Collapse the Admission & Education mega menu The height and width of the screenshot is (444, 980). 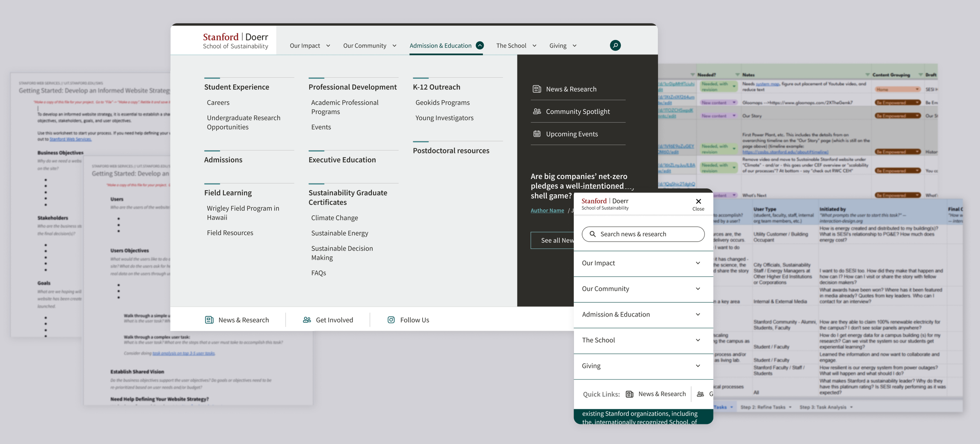coord(479,45)
